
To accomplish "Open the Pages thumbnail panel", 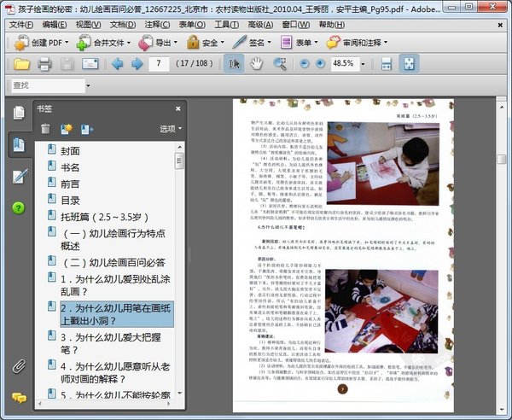I will click(x=18, y=113).
